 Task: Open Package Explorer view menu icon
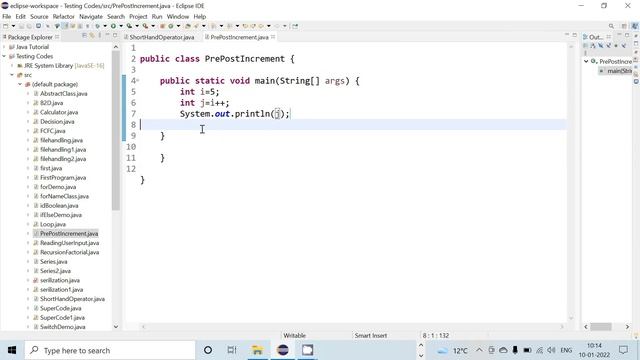pos(100,36)
